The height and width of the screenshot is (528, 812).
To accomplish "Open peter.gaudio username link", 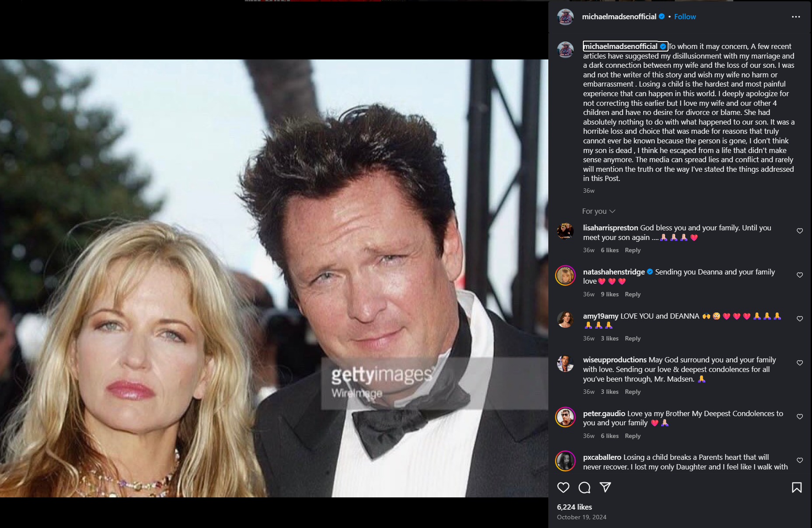I will (x=604, y=413).
